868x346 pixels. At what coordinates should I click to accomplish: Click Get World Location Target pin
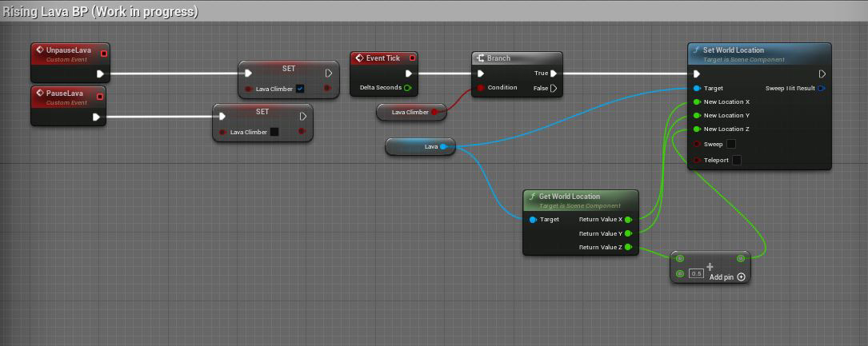(x=533, y=220)
